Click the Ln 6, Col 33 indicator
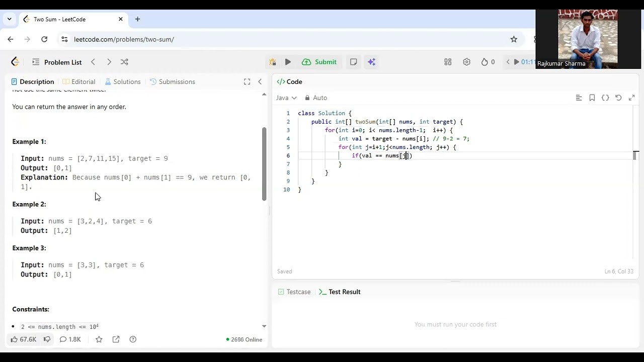Image resolution: width=644 pixels, height=362 pixels. [x=619, y=271]
